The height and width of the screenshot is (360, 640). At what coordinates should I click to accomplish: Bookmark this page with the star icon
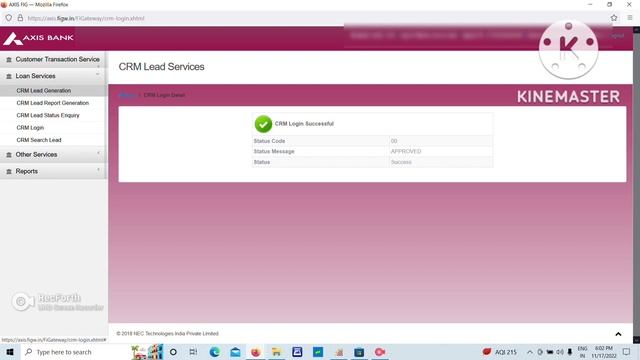[x=614, y=18]
